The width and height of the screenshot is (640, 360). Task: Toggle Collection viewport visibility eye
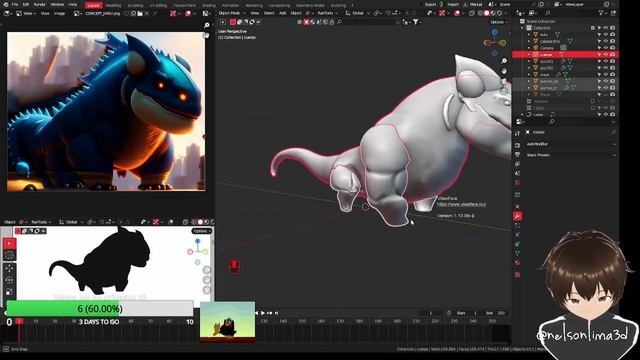[x=606, y=28]
